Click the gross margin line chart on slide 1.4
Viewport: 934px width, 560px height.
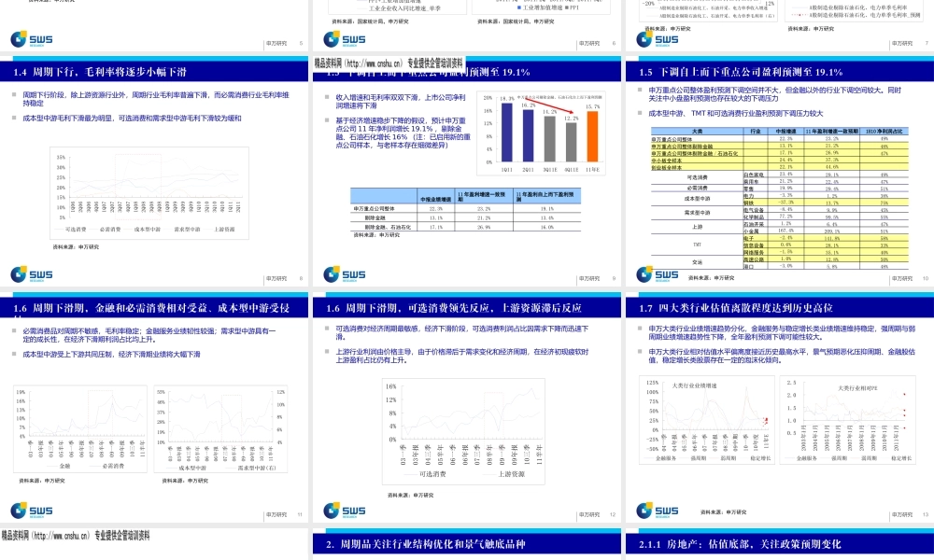(149, 193)
